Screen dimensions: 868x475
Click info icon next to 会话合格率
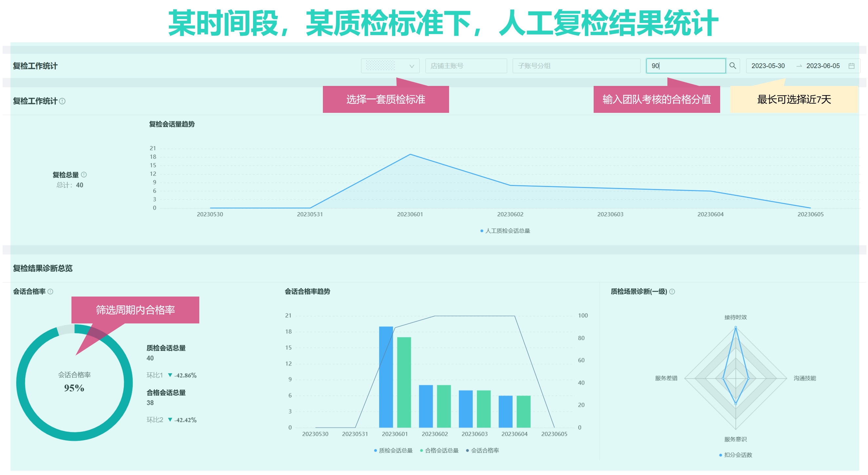50,292
